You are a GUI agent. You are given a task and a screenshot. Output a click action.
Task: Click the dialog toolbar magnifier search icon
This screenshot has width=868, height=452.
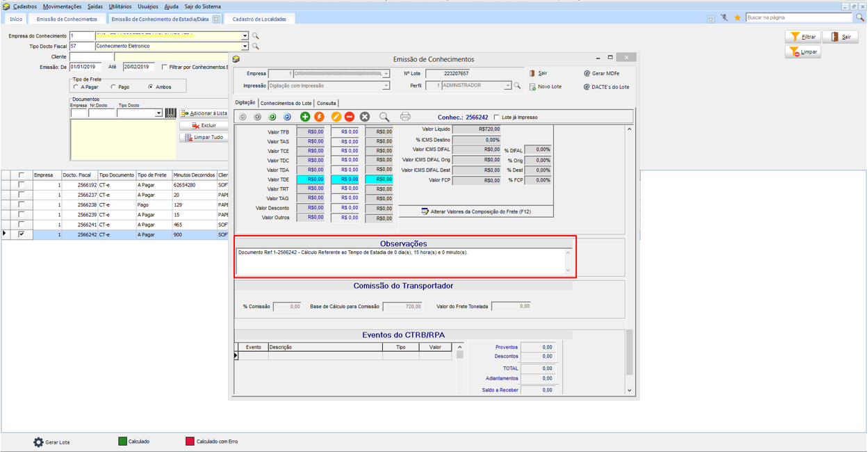384,117
